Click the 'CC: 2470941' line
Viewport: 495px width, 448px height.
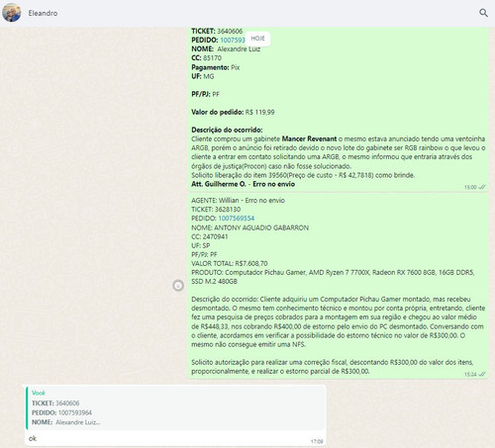210,236
